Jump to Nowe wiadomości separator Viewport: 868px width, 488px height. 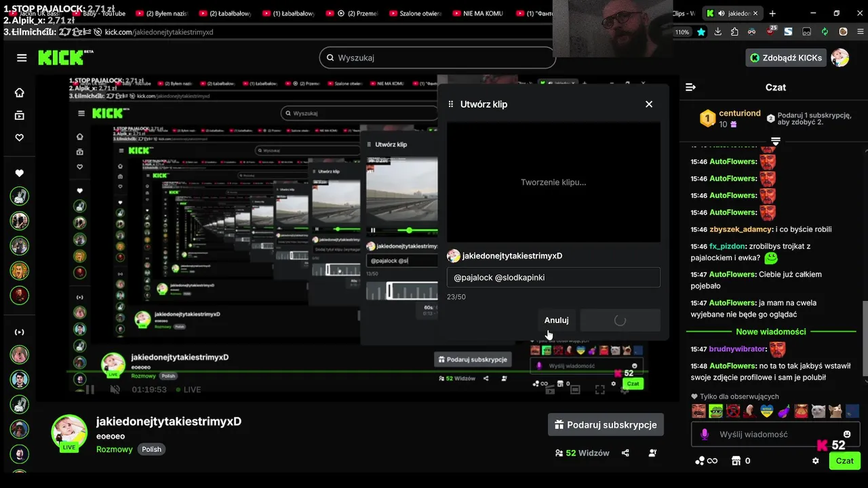point(771,331)
